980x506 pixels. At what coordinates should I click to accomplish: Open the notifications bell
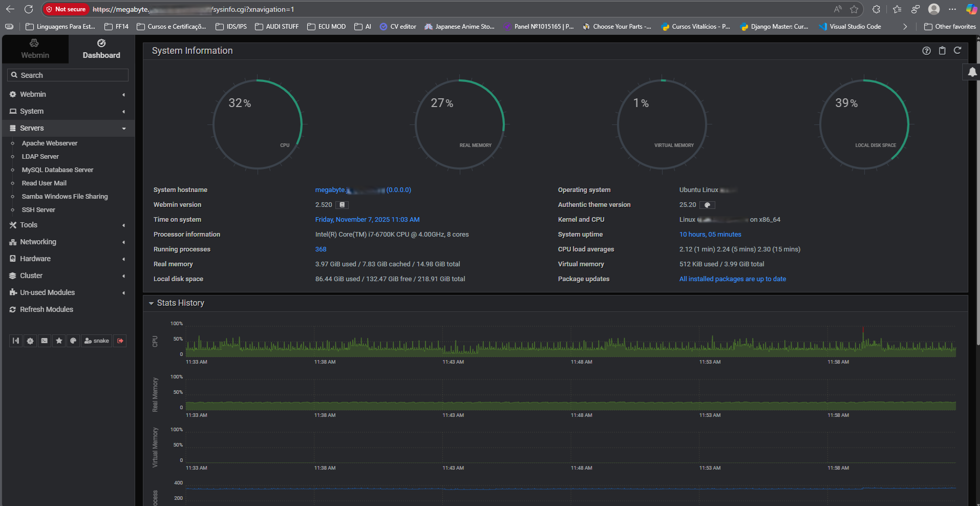(x=972, y=72)
